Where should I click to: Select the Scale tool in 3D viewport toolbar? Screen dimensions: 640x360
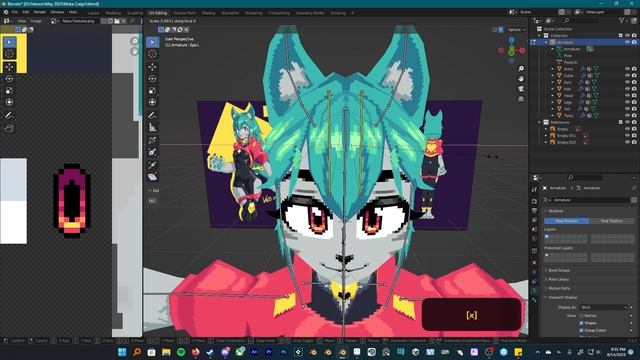tap(152, 90)
